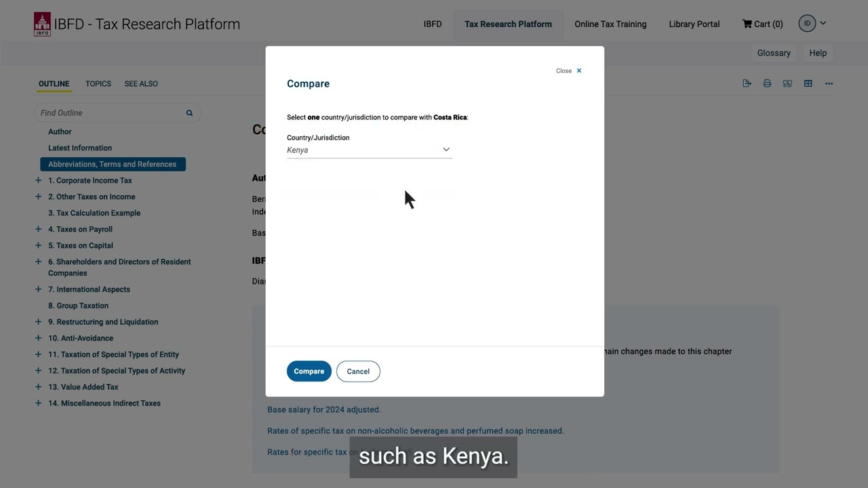Open the 10. Anti-Avoidance chapter

point(81,338)
